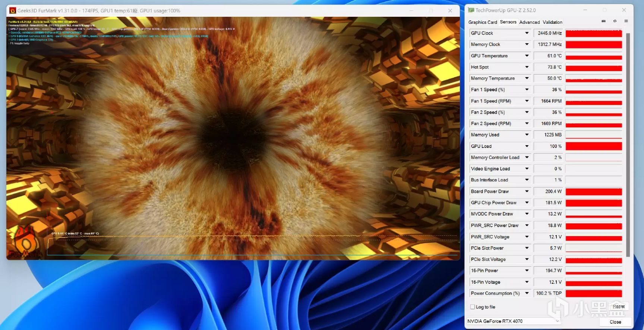Open the Fan 2 Speed (%) dropdown
Viewport: 644px width, 330px height.
[527, 112]
